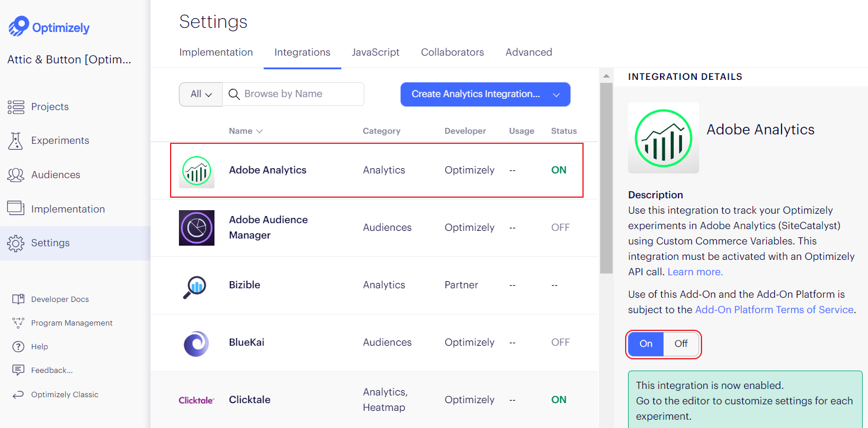Select the Integrations tab
Viewport: 868px width, 428px height.
click(302, 52)
